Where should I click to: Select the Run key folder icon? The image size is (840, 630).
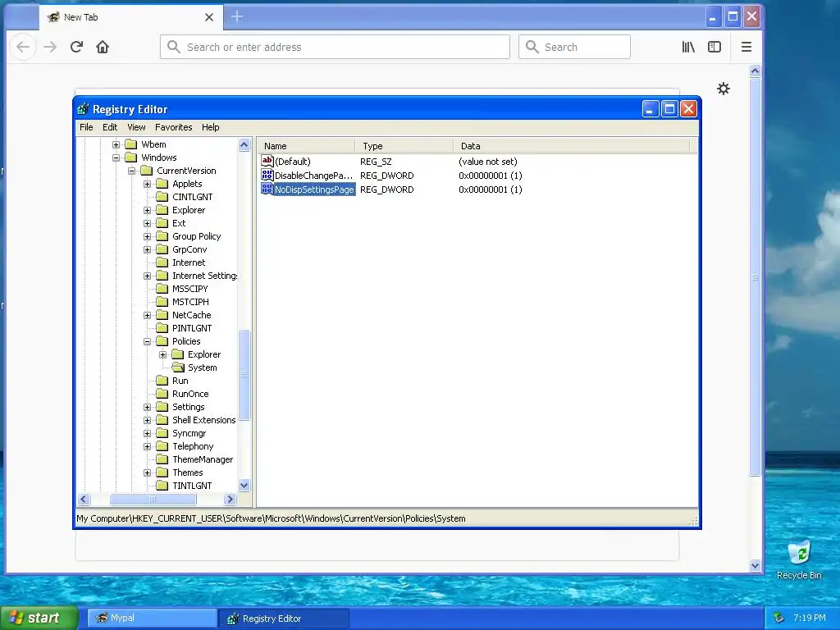pos(162,381)
